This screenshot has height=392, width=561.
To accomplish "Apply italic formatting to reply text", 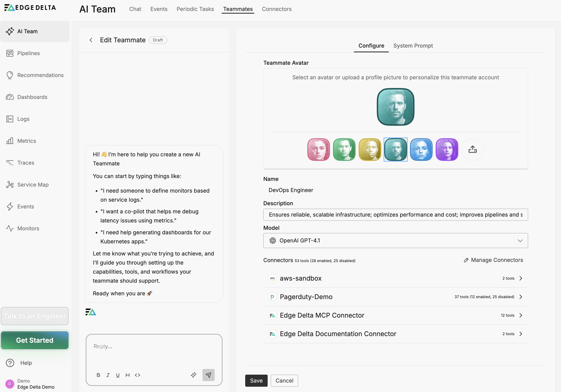I will [x=108, y=375].
